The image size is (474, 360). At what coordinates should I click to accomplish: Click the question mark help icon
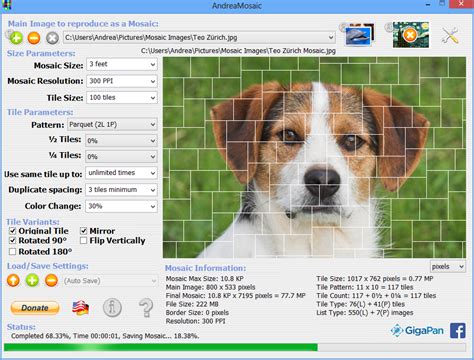146,307
